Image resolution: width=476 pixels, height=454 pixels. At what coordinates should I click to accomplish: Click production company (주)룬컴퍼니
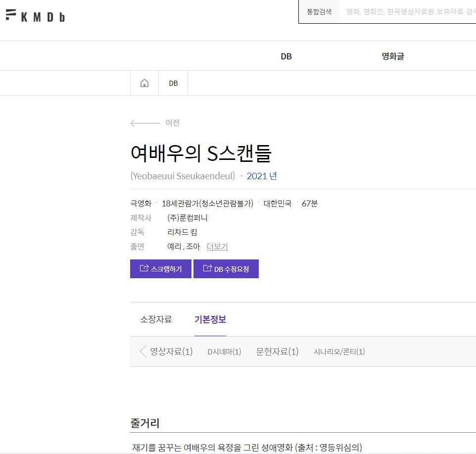click(188, 218)
